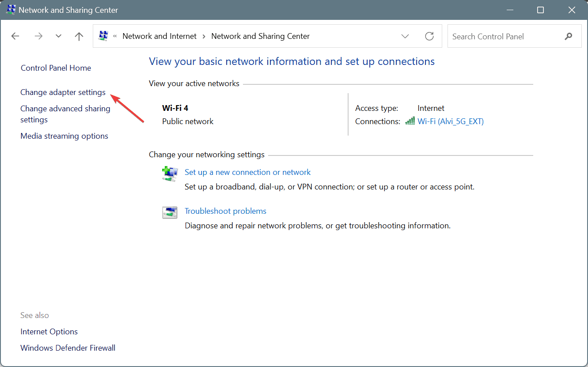Viewport: 588px width, 367px height.
Task: Expand the address bar history dropdown
Action: pos(405,36)
